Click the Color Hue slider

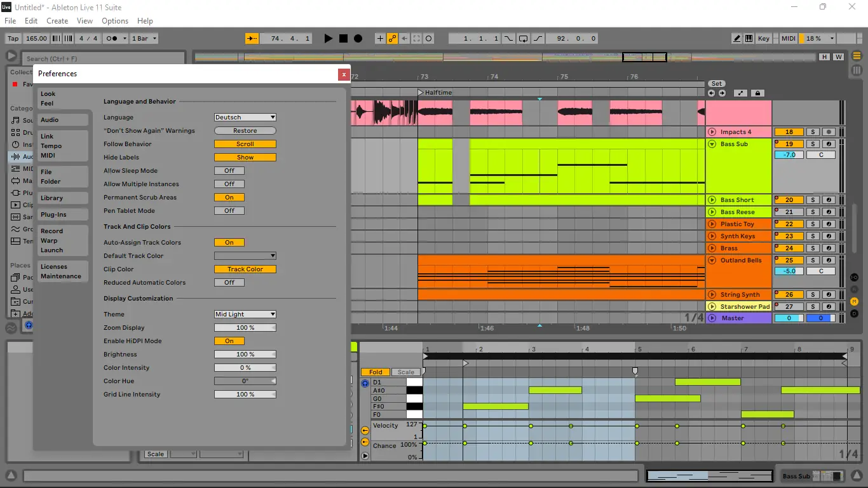click(245, 381)
